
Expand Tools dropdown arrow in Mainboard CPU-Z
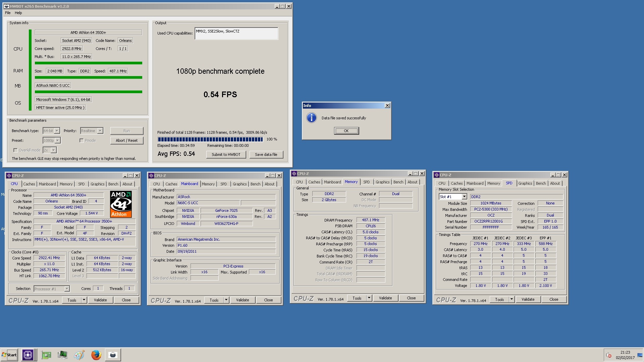(x=226, y=300)
